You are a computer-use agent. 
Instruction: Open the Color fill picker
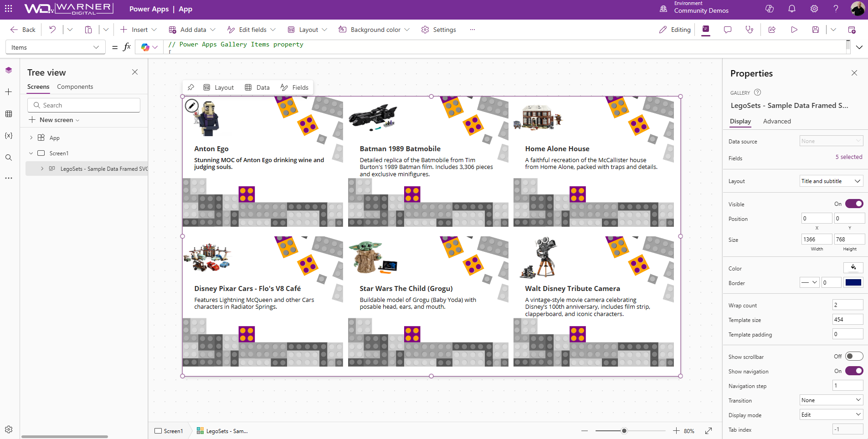coord(853,267)
